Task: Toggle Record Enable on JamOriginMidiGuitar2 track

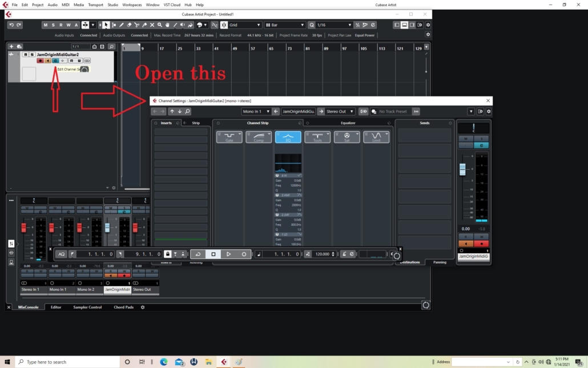Action: [x=40, y=61]
